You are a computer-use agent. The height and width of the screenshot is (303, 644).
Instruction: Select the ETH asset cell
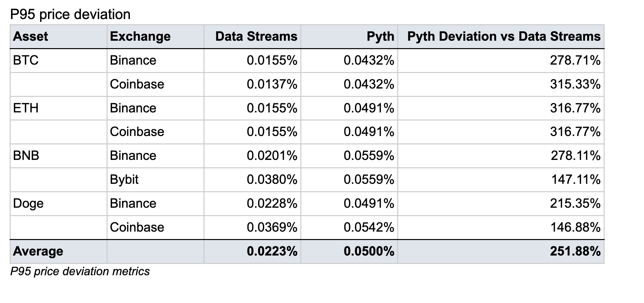click(26, 108)
